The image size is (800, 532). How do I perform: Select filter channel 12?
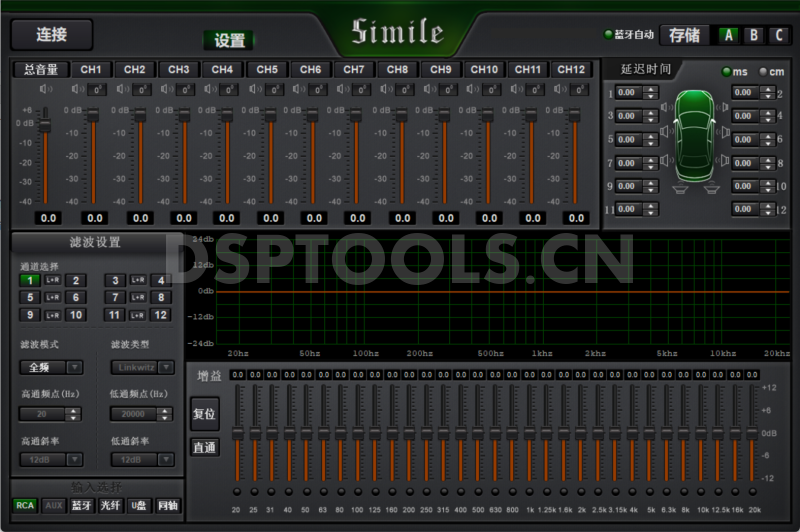coord(161,315)
